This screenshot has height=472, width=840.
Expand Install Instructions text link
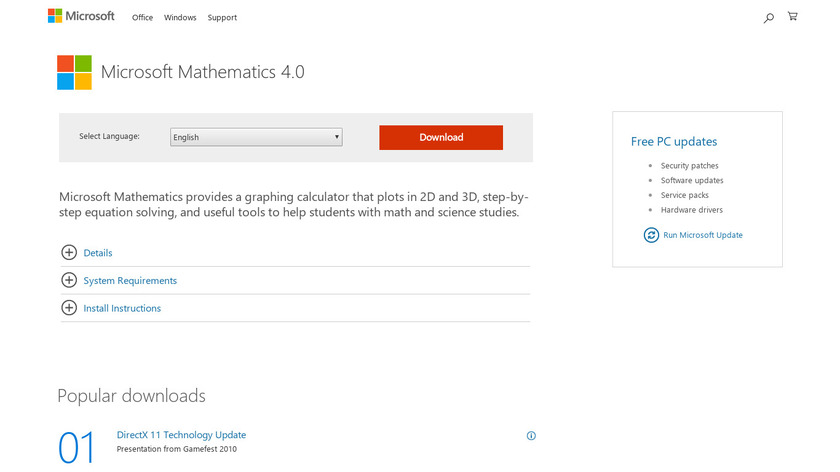122,308
